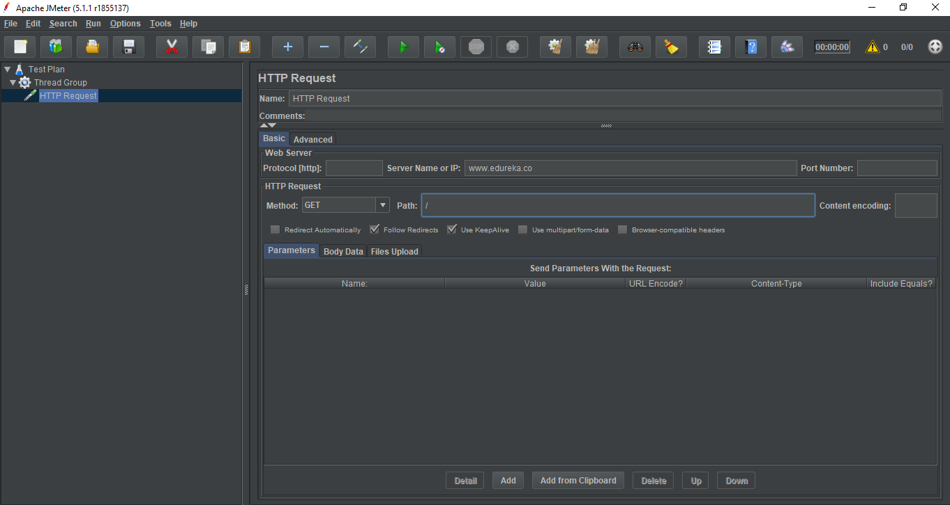Click the Path input field
Viewport: 950px width, 505px height.
[x=618, y=205]
